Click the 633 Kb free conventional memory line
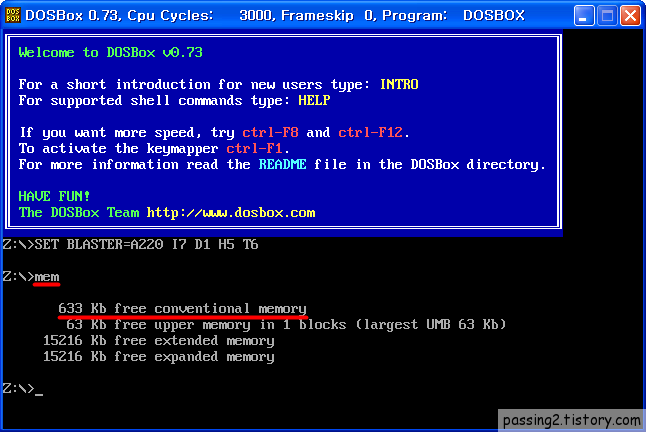This screenshot has height=432, width=646. pos(182,308)
